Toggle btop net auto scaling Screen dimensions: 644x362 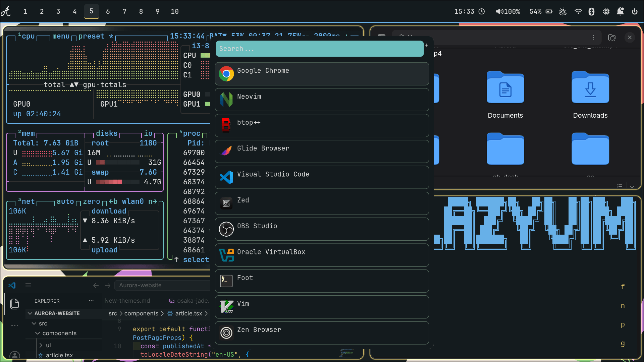tap(65, 201)
